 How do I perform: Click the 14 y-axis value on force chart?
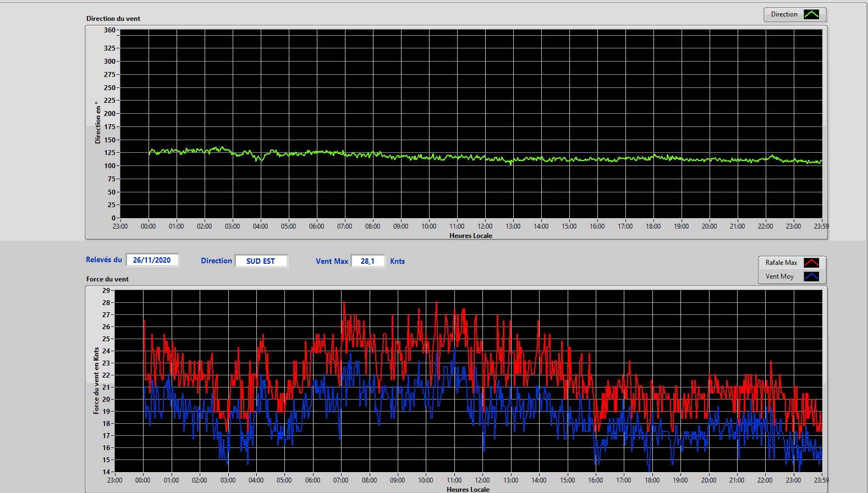106,472
